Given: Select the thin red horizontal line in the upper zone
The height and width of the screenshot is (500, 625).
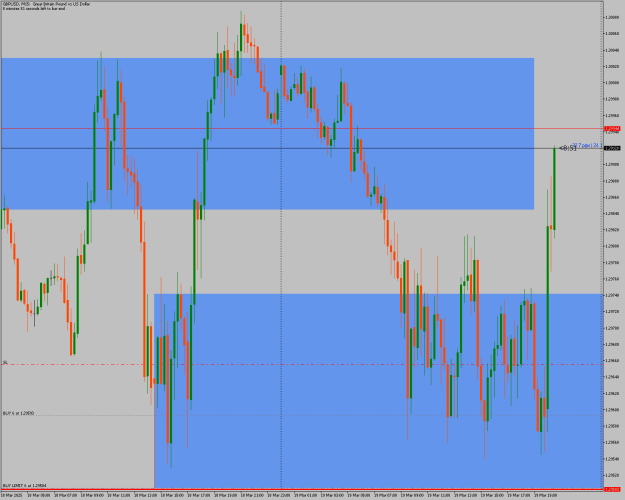Looking at the screenshot, I should click(301, 128).
